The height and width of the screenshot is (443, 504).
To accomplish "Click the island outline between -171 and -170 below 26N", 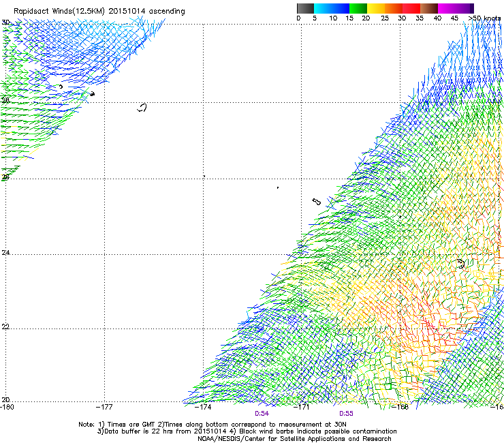I will pyautogui.click(x=317, y=202).
